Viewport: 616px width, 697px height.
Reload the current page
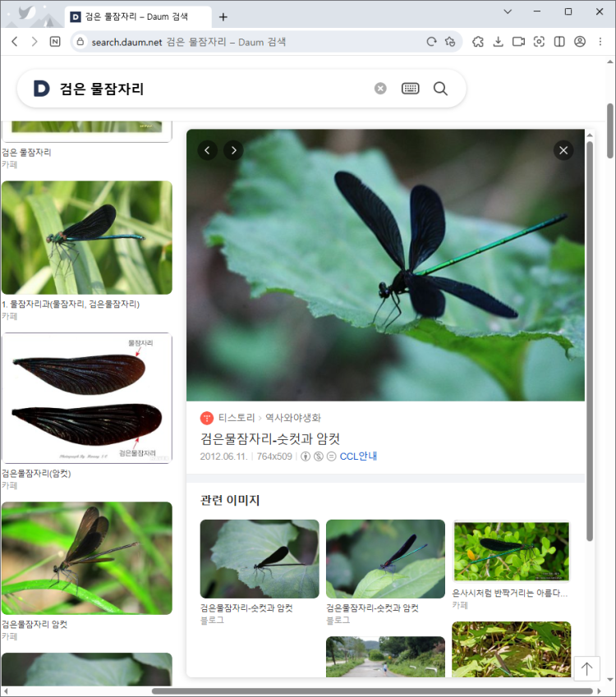click(431, 42)
